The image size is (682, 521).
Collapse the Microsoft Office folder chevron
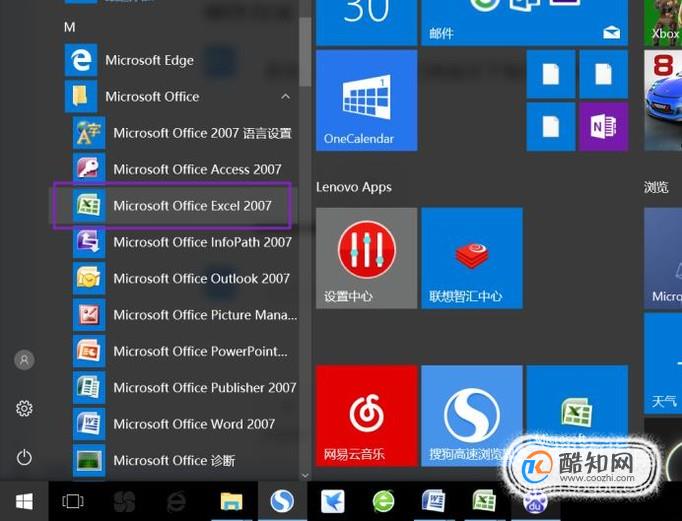[285, 96]
